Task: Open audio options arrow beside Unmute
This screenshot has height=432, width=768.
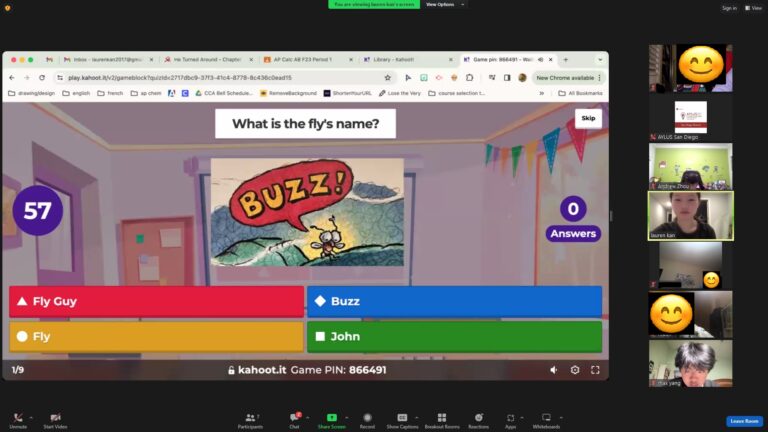Action: [x=31, y=418]
